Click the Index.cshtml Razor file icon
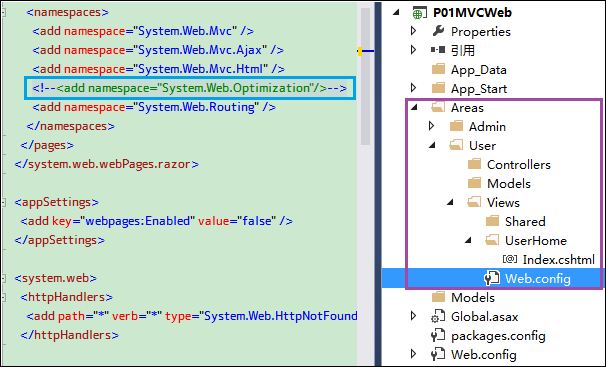This screenshot has height=367, width=606. 510,259
